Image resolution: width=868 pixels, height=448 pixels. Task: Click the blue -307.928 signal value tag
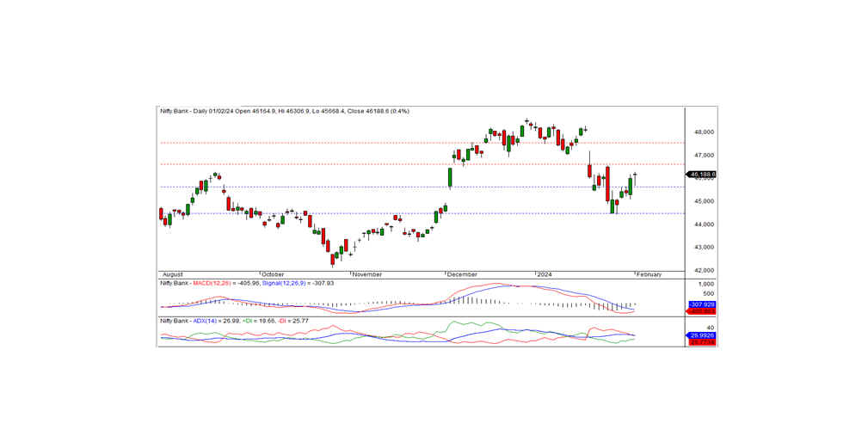pyautogui.click(x=702, y=304)
